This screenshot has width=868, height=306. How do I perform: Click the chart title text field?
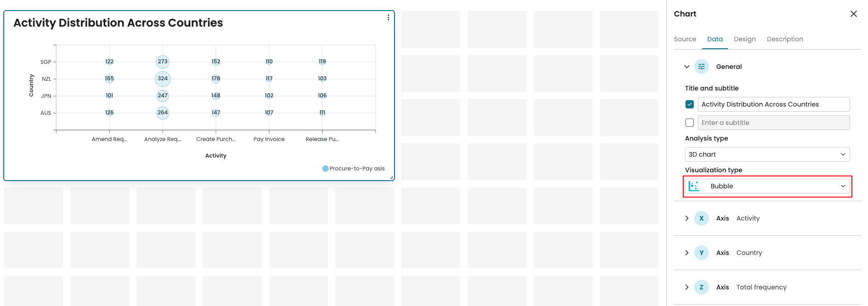tap(773, 104)
